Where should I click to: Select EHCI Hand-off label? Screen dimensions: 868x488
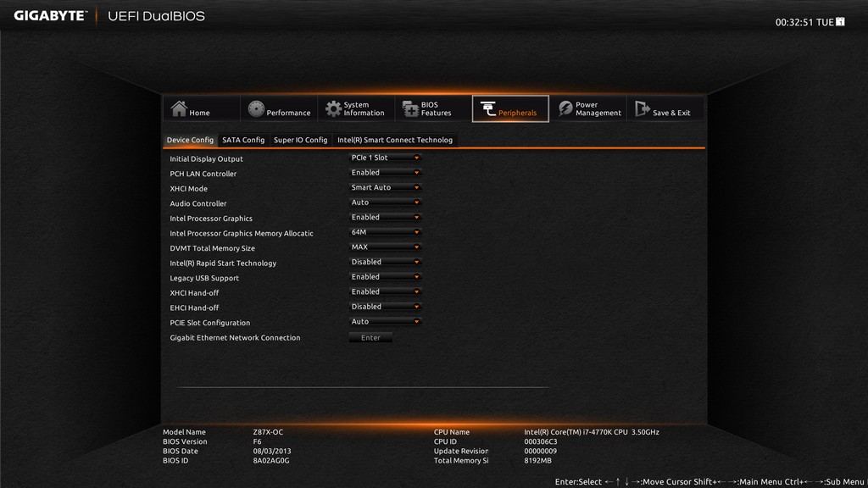click(194, 308)
